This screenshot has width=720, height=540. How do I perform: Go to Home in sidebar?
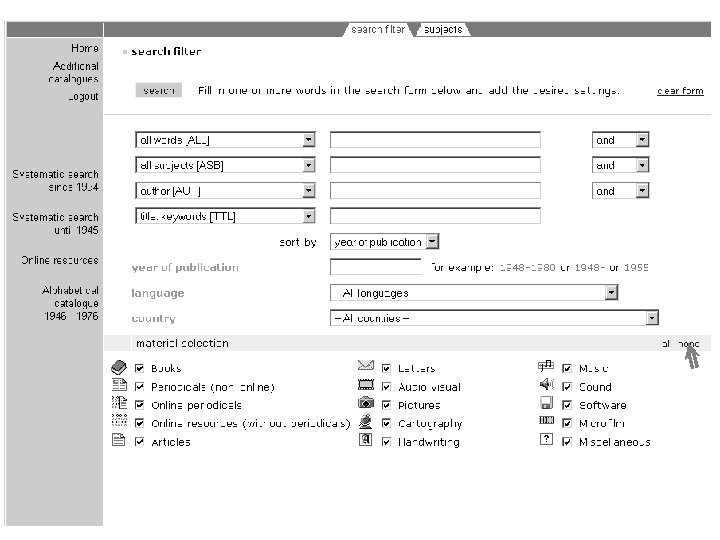tap(84, 48)
